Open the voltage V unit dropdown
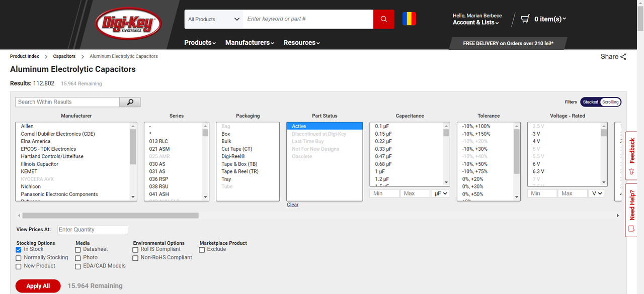The height and width of the screenshot is (294, 644). (x=597, y=193)
